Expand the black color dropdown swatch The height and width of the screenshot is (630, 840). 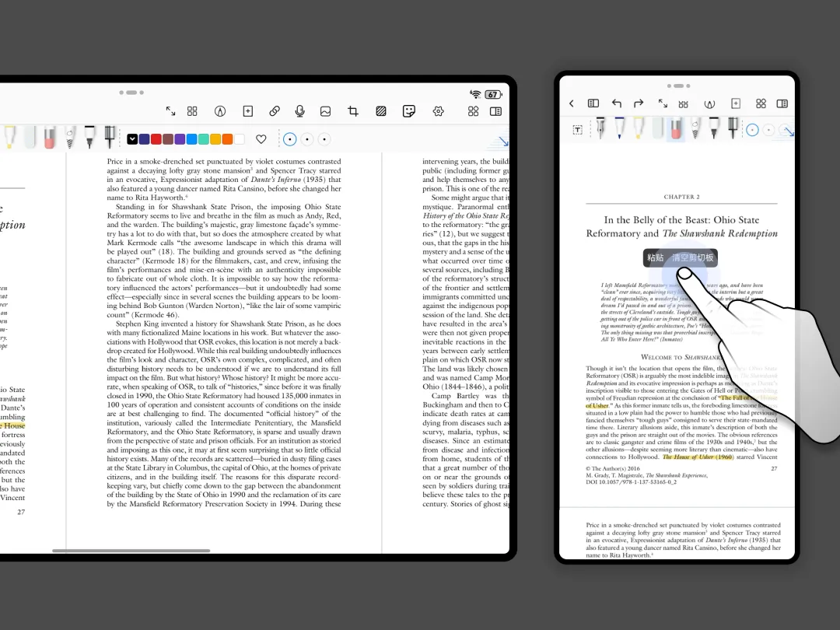coord(132,139)
